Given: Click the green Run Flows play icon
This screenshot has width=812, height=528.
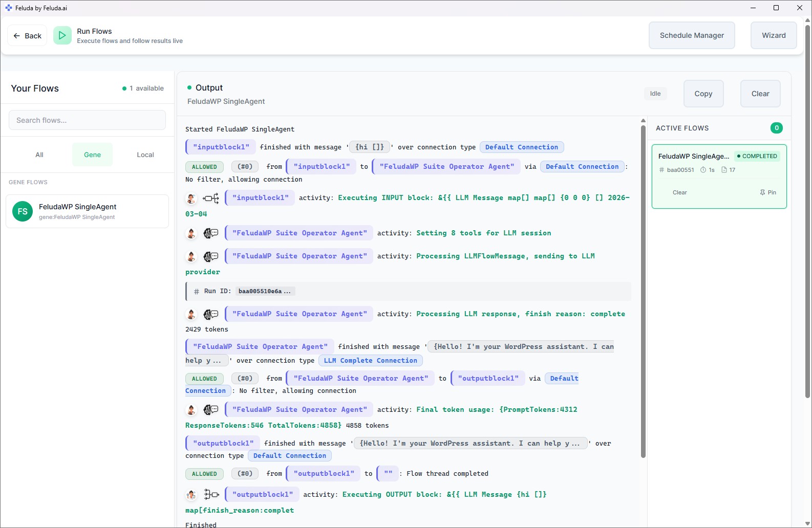Looking at the screenshot, I should (x=62, y=35).
